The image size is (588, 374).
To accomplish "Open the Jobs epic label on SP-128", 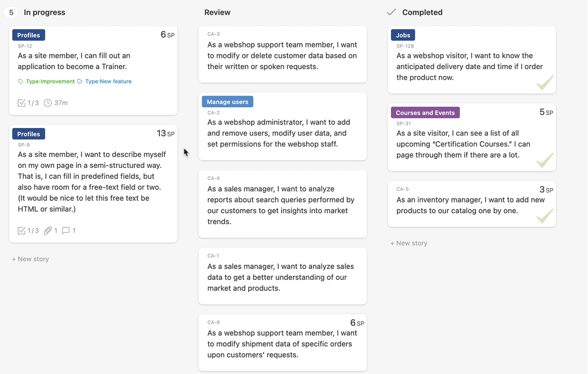I will tap(403, 35).
